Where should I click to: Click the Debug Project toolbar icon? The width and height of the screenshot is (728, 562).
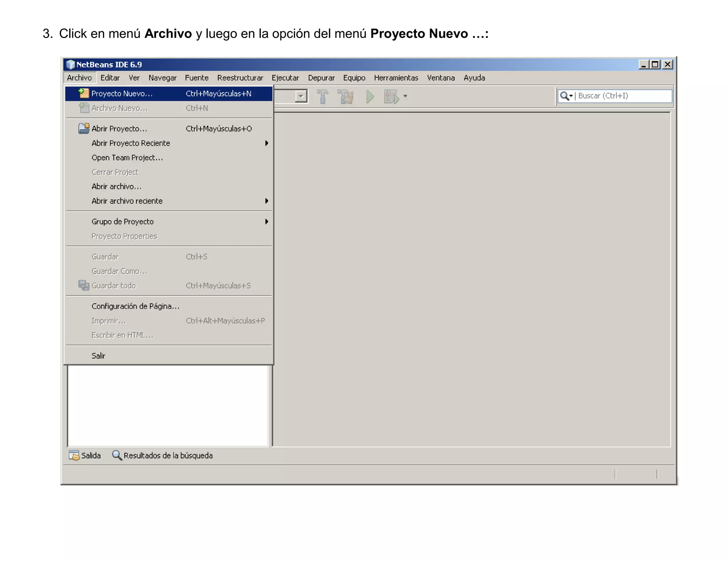[391, 96]
